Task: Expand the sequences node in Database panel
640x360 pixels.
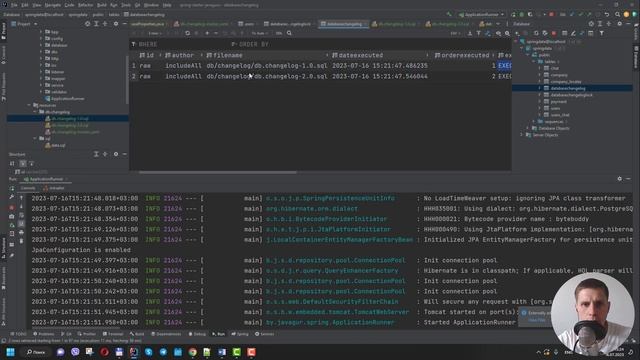Action: 534,122
